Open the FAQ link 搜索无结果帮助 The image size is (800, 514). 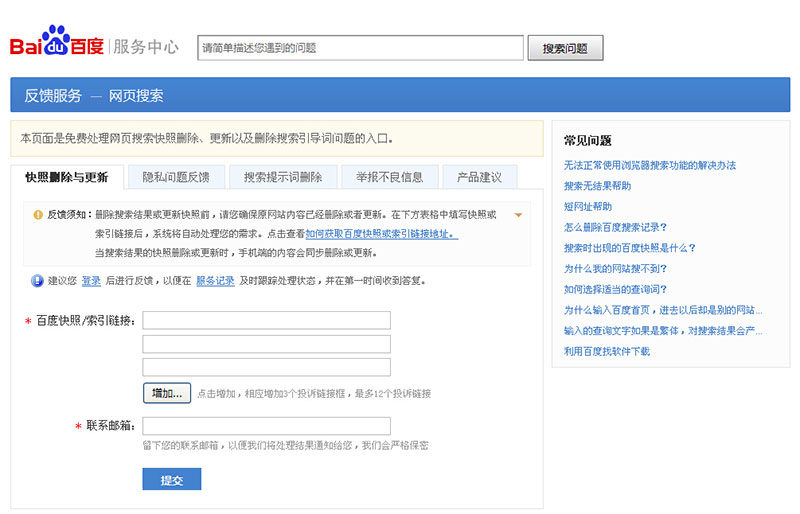click(x=597, y=186)
